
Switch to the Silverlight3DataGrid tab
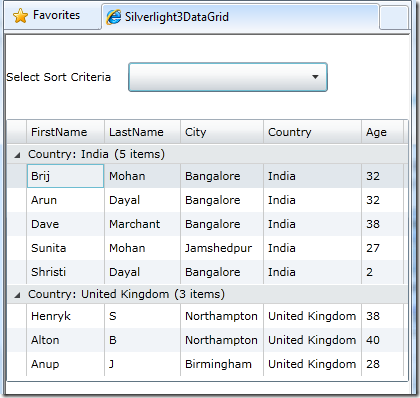click(x=240, y=17)
